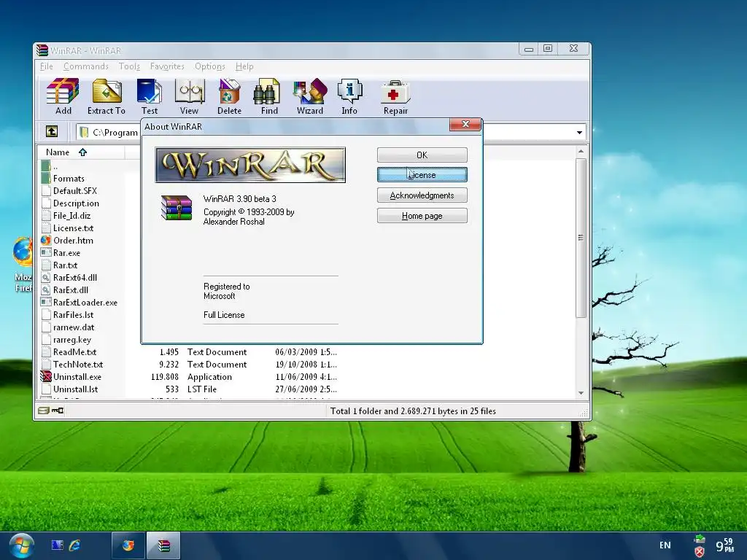Click the taskbar clock
This screenshot has height=560, width=747.
(x=724, y=545)
